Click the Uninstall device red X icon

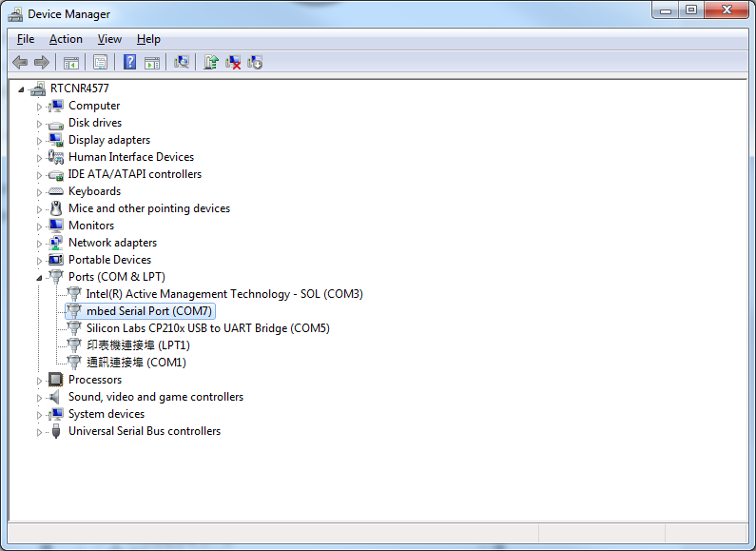point(233,62)
